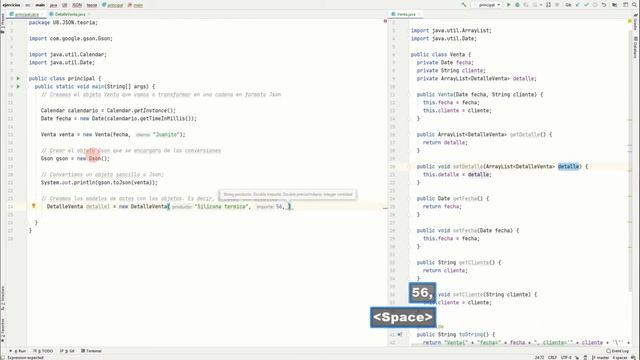Click the CRLF line separator in status bar

click(552, 358)
